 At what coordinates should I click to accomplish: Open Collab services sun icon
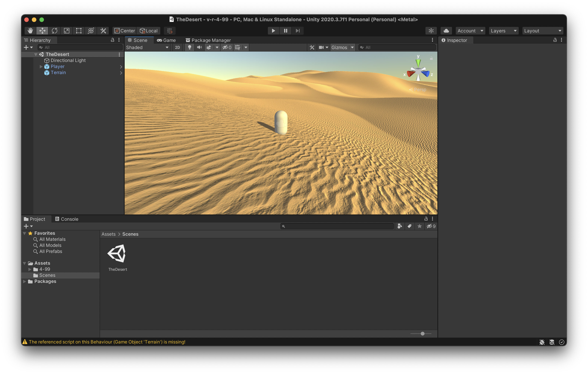pos(431,31)
